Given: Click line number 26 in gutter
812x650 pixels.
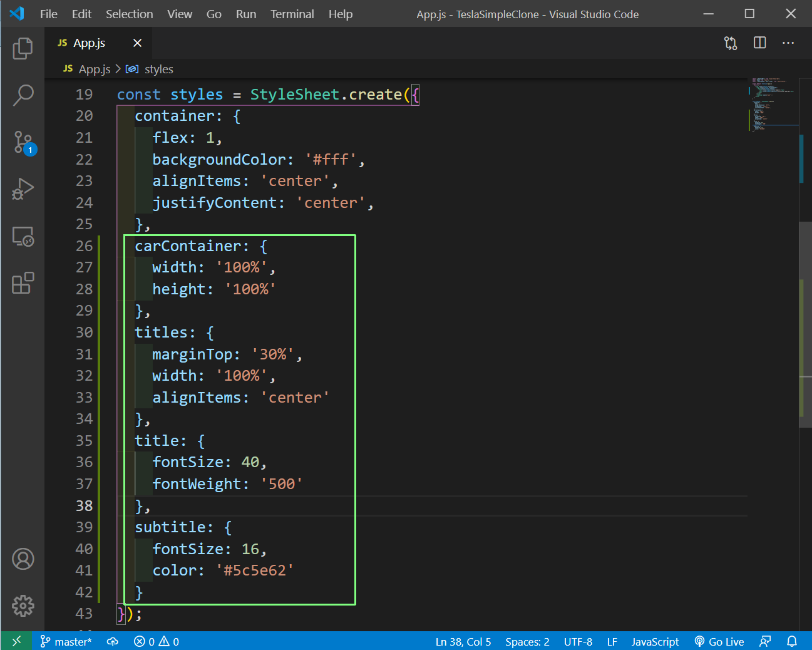Looking at the screenshot, I should click(x=84, y=246).
